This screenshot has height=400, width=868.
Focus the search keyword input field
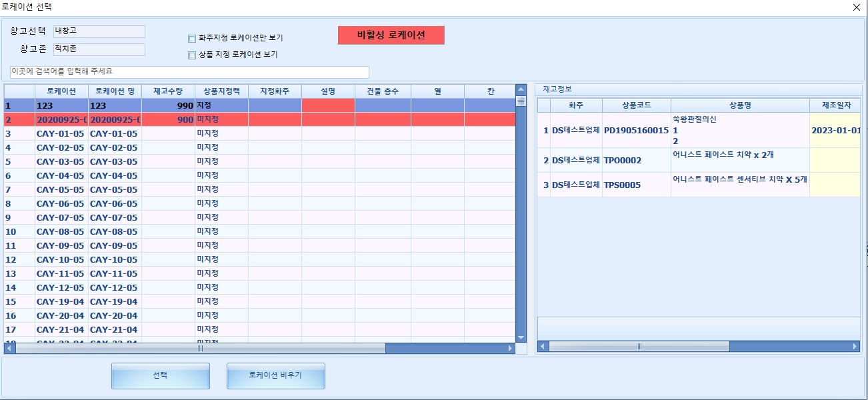[189, 71]
